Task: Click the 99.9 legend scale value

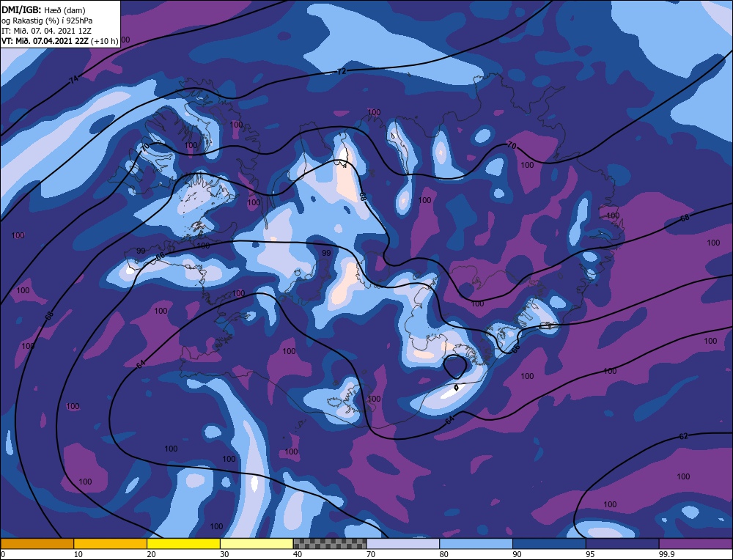Action: 666,554
